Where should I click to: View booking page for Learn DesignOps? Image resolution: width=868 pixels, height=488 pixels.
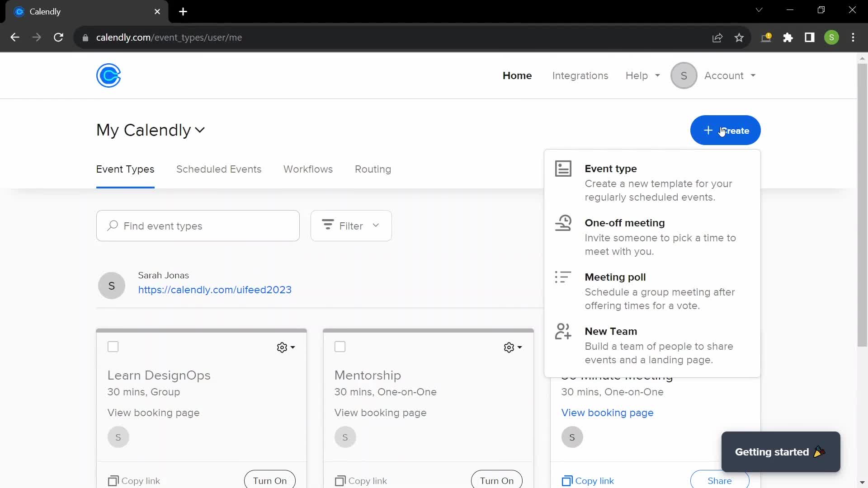coord(153,413)
